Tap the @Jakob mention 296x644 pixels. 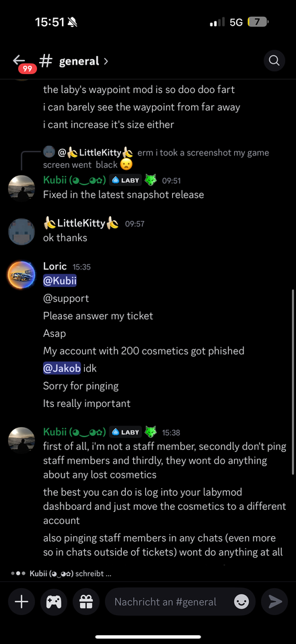(x=62, y=368)
